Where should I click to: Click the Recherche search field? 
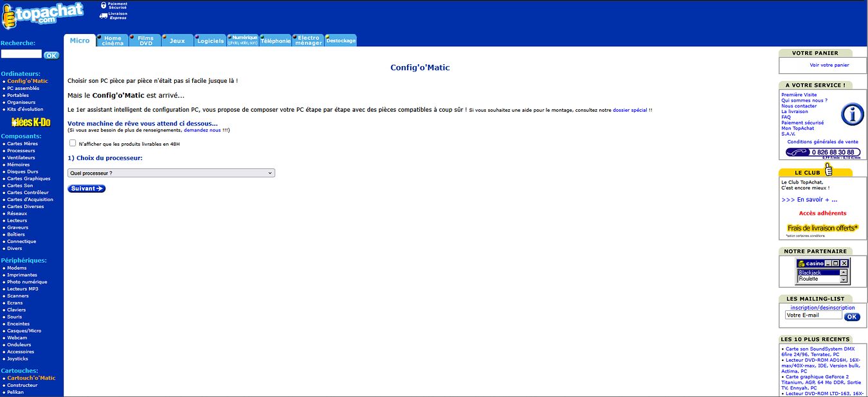(21, 54)
